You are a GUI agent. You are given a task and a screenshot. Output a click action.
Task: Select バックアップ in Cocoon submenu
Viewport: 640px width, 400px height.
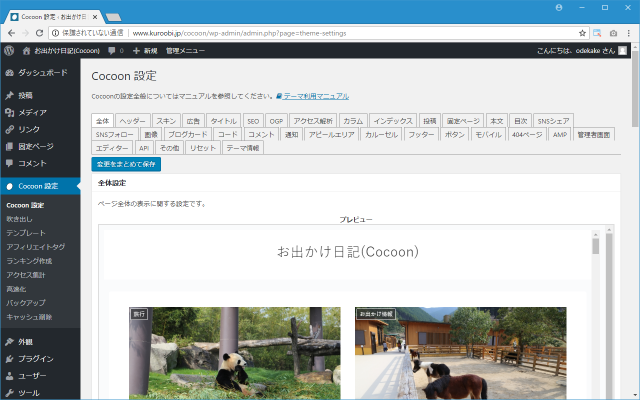coord(25,301)
